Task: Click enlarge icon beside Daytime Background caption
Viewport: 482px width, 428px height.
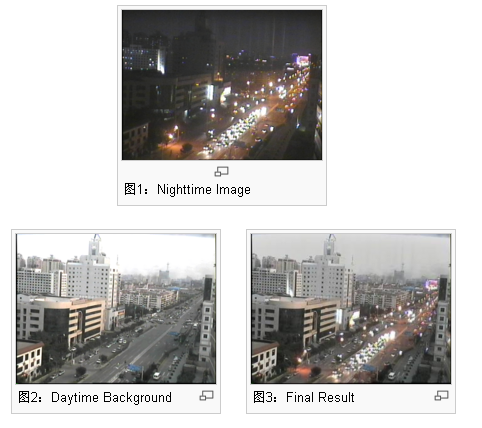Action: pos(206,396)
